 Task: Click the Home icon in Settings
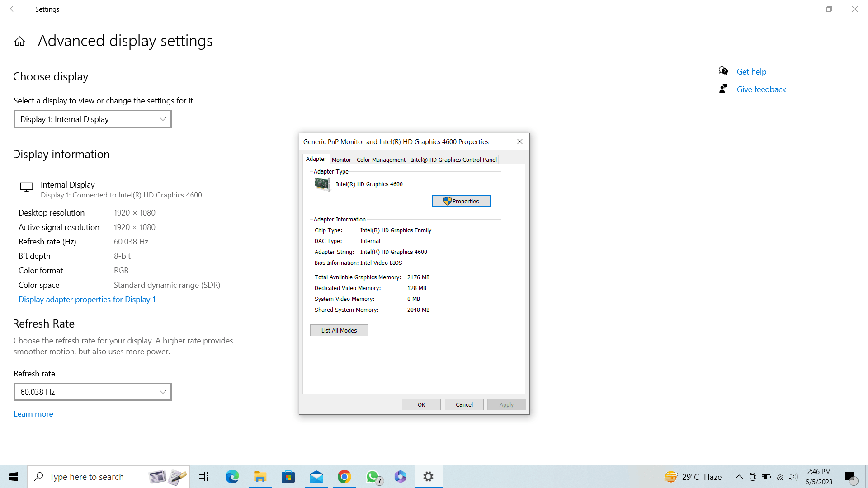click(19, 42)
